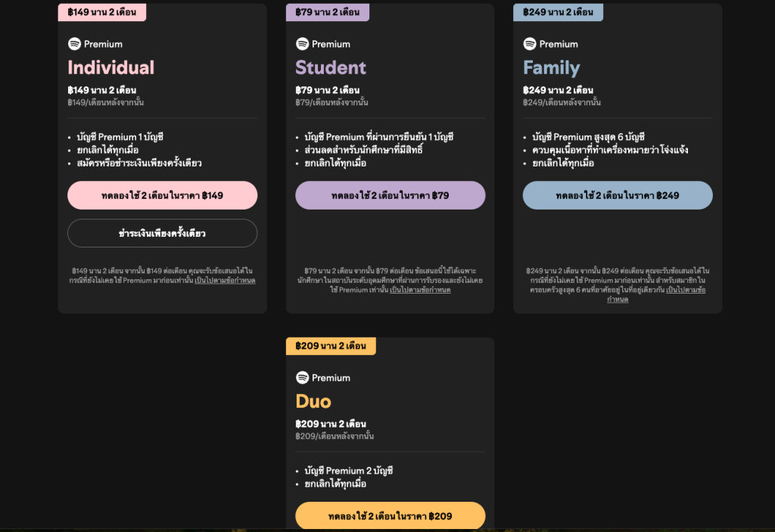Viewport: 775px width, 532px height.
Task: Click the purple ฿79 นาน 2 เดือน badge
Action: pyautogui.click(x=328, y=12)
